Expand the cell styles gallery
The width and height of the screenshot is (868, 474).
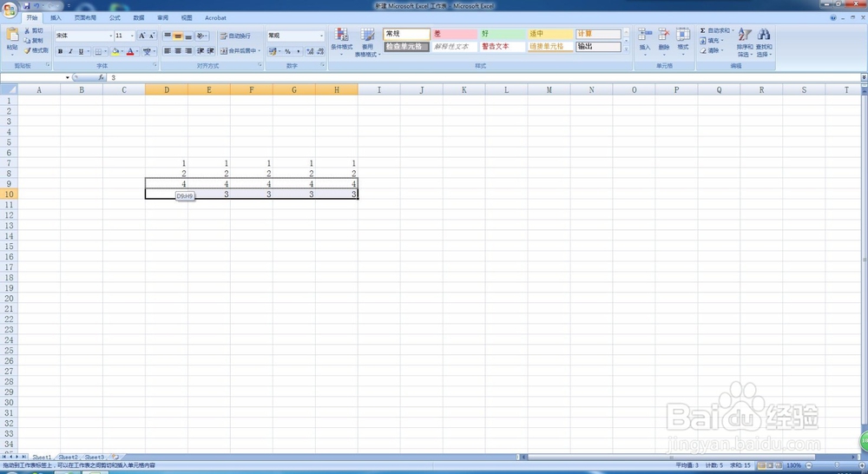click(x=626, y=49)
